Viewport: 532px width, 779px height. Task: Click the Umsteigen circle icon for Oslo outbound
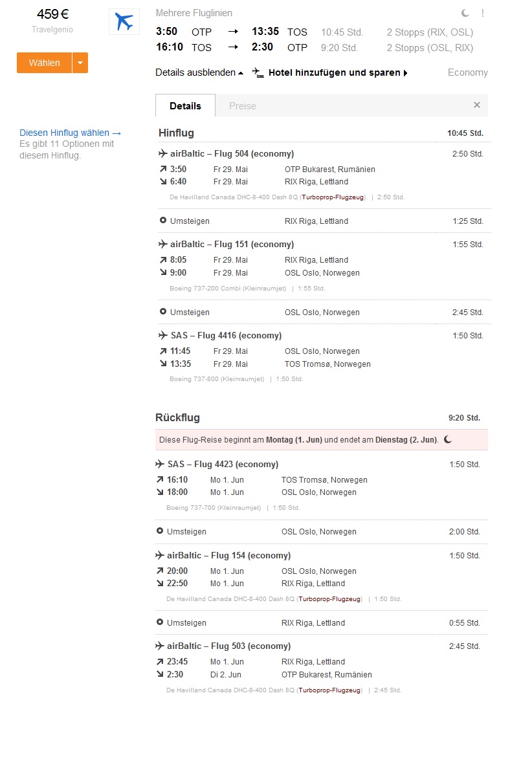point(163,312)
